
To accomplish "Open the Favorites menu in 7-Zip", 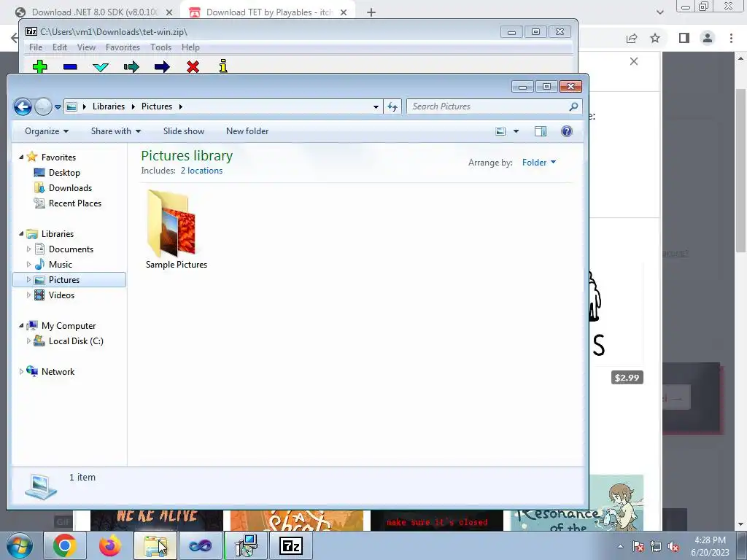I will coord(123,47).
